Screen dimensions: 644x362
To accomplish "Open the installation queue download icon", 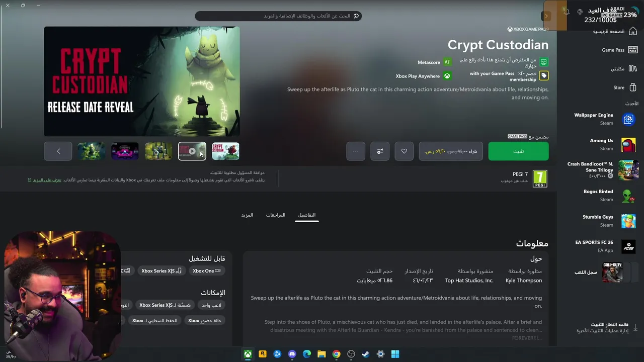I will click(635, 327).
